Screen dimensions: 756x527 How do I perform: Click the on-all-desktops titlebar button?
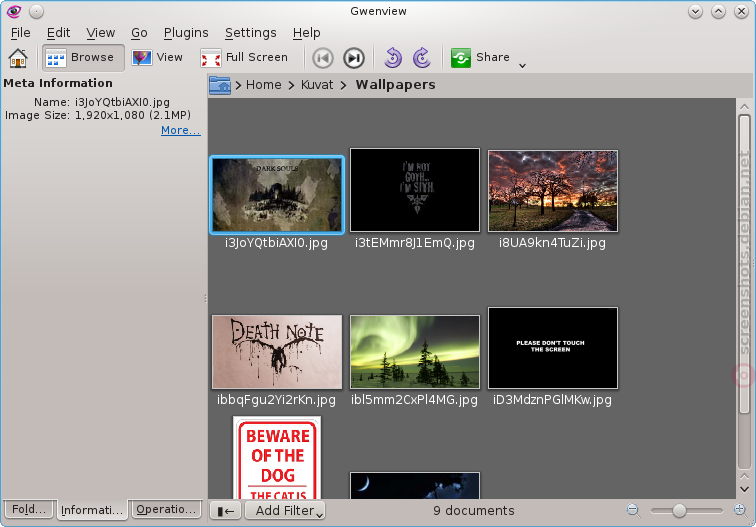pos(37,11)
